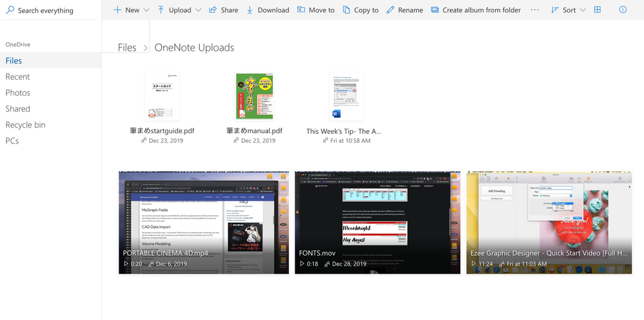Screen dimensions: 644x320
Task: Open the details info pane icon
Action: tap(623, 10)
